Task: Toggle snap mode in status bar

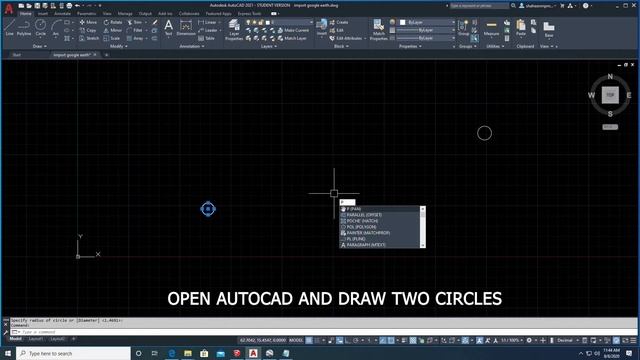Action: click(x=317, y=340)
